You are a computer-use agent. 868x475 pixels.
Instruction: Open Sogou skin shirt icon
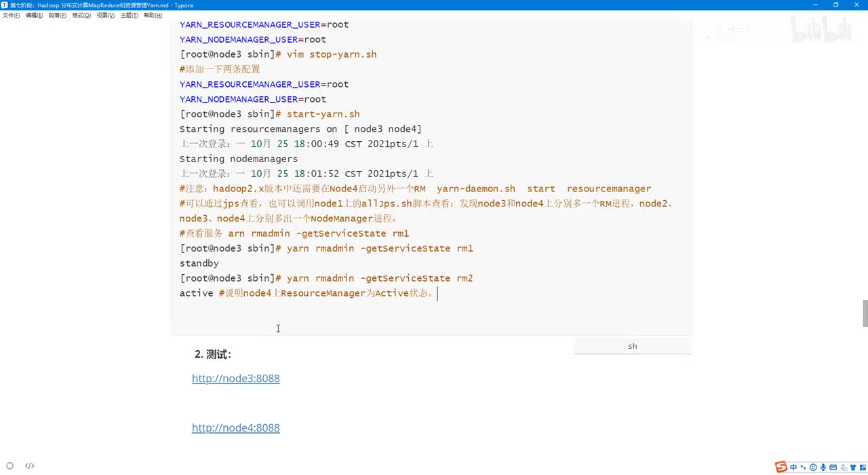pos(853,467)
